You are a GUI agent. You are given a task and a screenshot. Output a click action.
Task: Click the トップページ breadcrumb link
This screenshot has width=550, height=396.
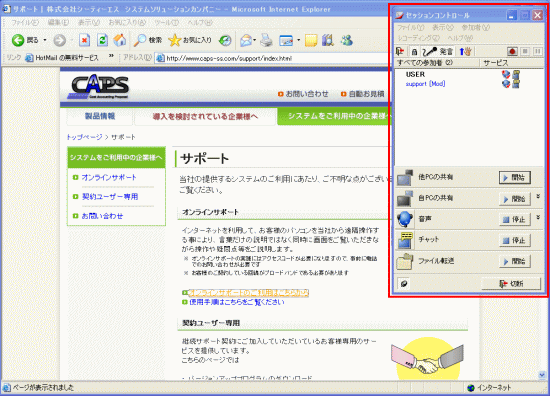(x=85, y=137)
